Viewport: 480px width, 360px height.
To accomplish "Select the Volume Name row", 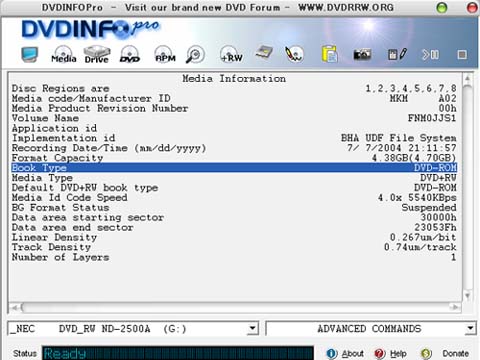I will (234, 118).
